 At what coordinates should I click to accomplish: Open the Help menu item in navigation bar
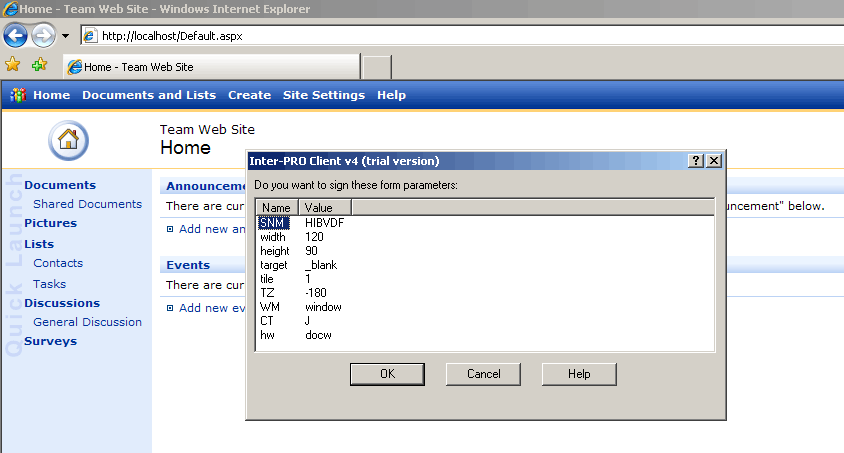[391, 95]
